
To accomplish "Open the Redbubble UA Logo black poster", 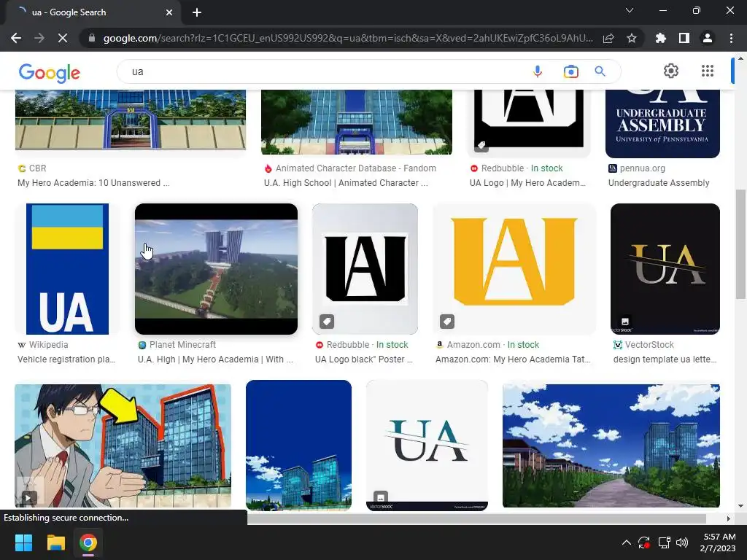I will point(365,269).
